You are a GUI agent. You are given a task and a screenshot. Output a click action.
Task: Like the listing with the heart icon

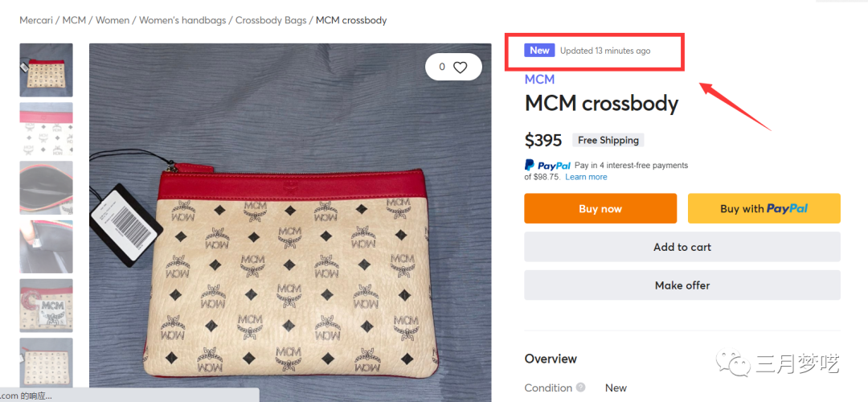pos(460,68)
